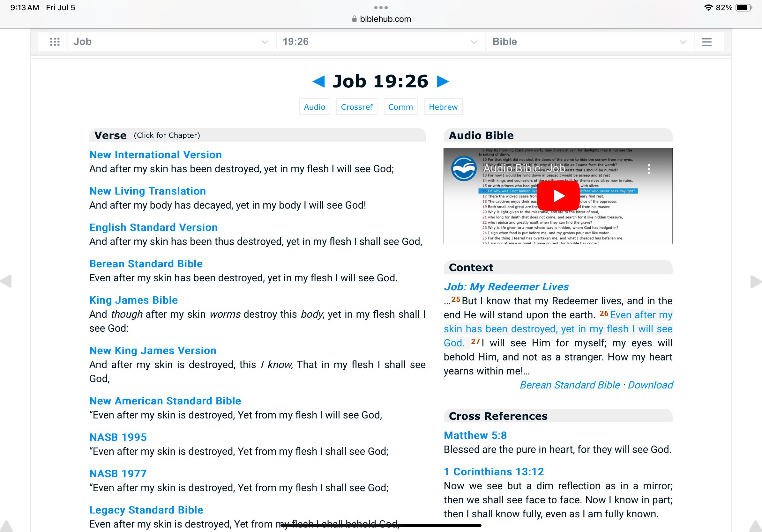Open Job: My Redeemer Lives context link
This screenshot has height=532, width=762.
(506, 286)
